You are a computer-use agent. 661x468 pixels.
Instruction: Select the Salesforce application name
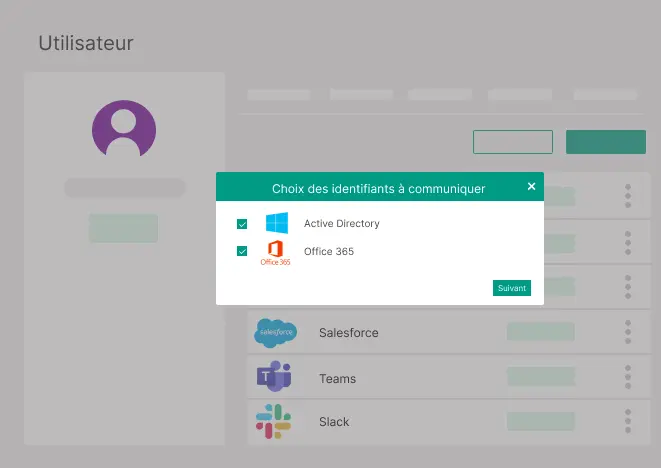point(349,333)
